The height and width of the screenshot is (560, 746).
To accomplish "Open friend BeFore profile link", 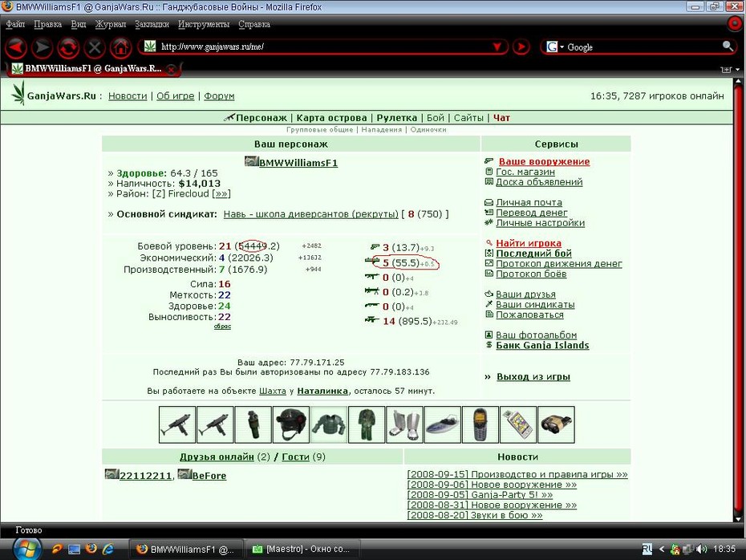I will click(x=209, y=476).
